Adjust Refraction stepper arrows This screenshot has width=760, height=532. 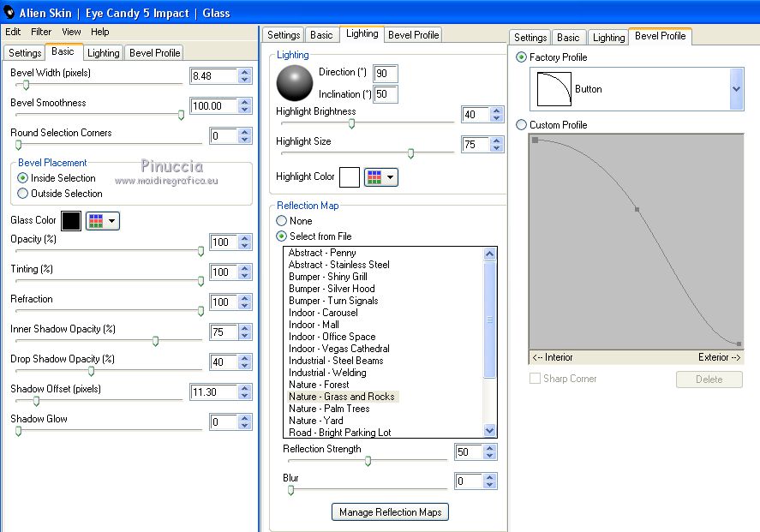coord(245,302)
